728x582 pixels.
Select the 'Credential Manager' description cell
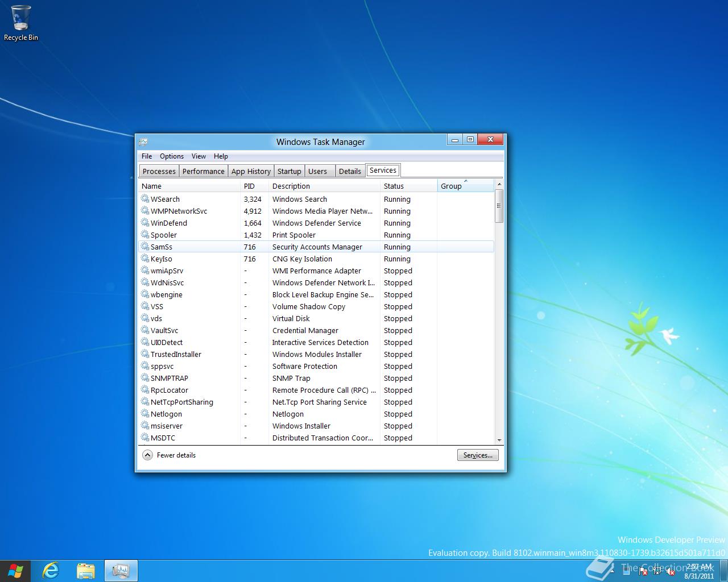tap(305, 330)
